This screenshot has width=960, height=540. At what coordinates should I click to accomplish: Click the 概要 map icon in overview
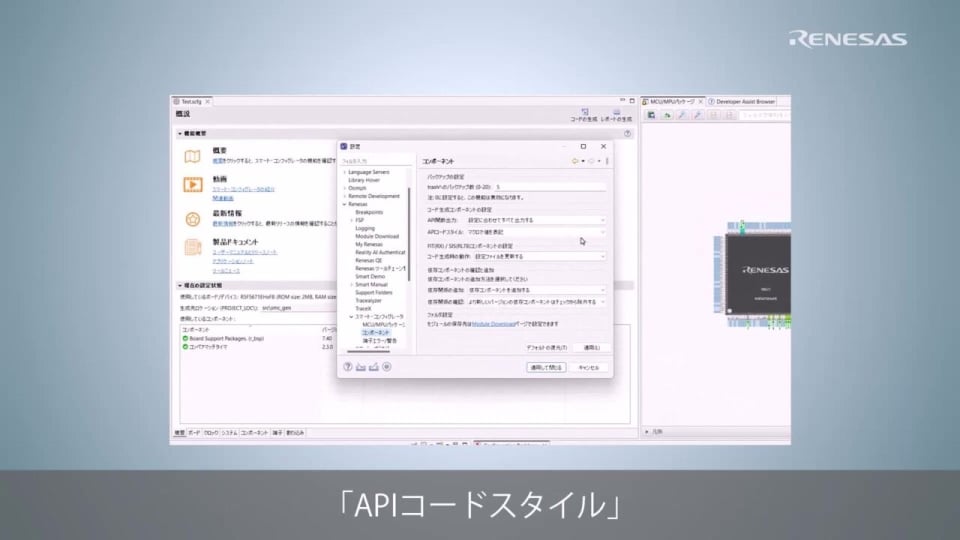(x=192, y=155)
